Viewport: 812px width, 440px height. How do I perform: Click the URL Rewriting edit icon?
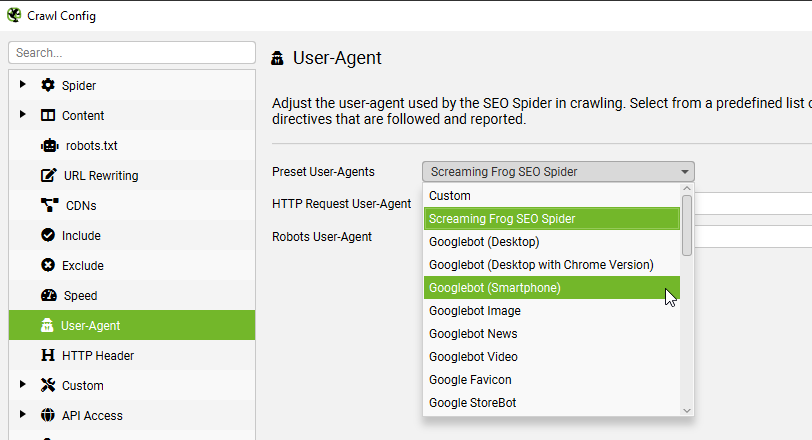[48, 175]
